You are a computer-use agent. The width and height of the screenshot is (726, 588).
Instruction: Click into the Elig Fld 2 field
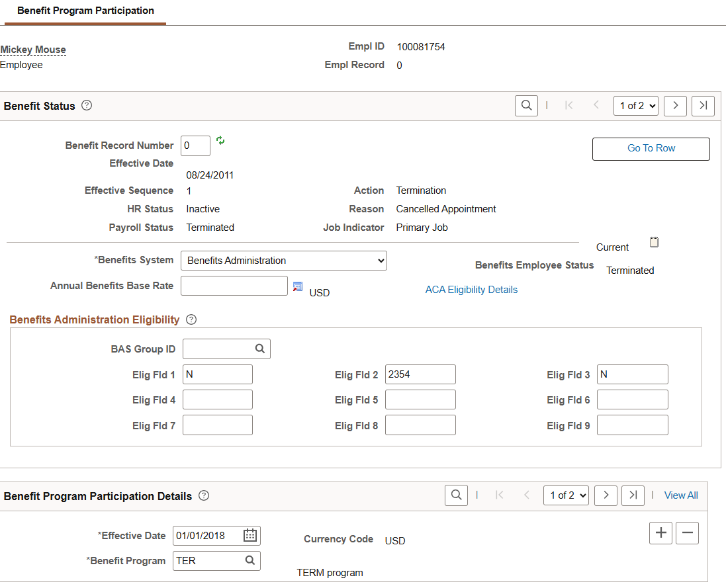pyautogui.click(x=420, y=374)
